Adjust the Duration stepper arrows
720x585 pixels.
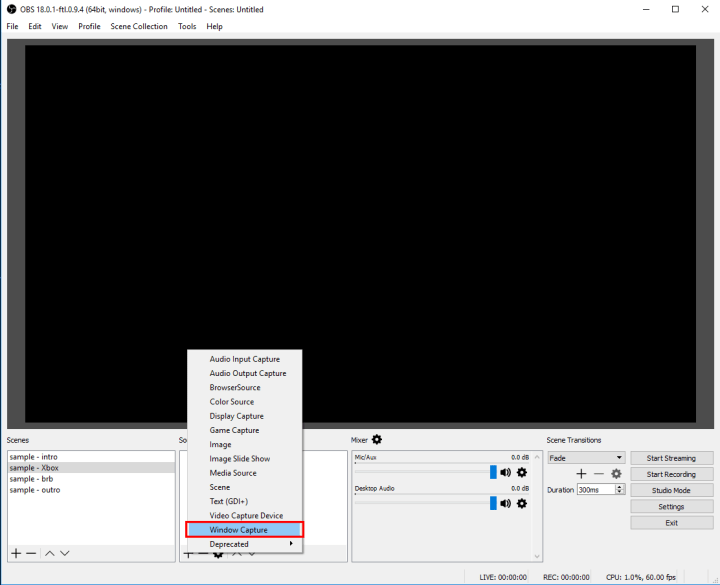(x=620, y=489)
